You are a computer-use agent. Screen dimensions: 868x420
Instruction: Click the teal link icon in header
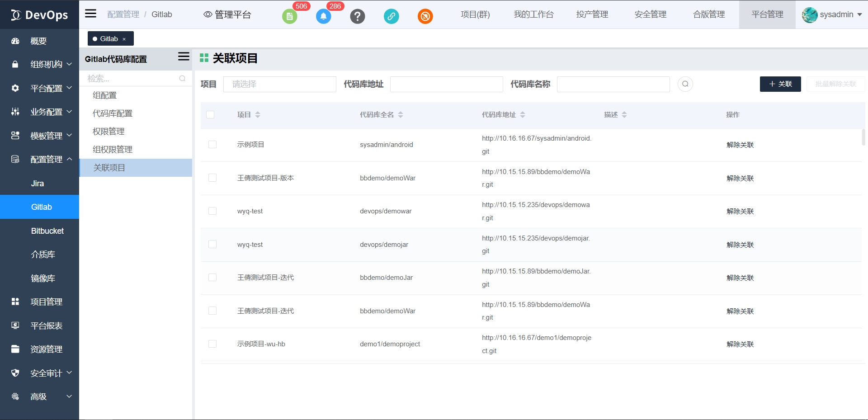click(x=391, y=17)
